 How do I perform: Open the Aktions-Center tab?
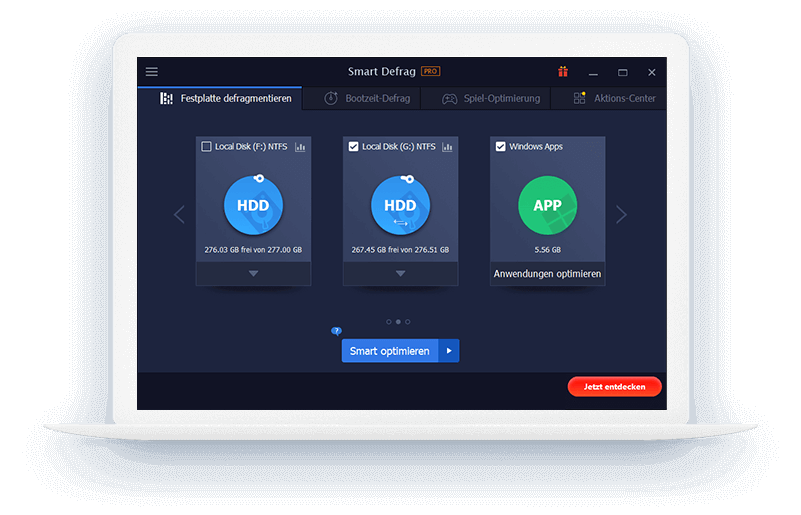click(x=614, y=99)
